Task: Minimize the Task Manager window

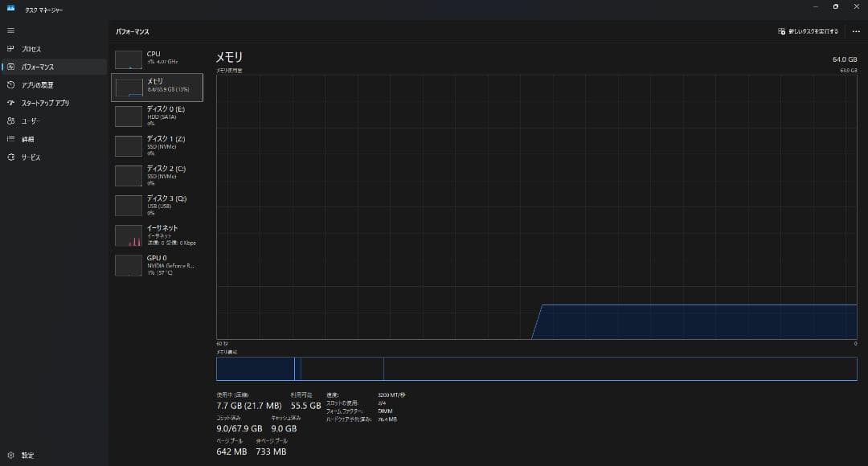Action: click(815, 6)
